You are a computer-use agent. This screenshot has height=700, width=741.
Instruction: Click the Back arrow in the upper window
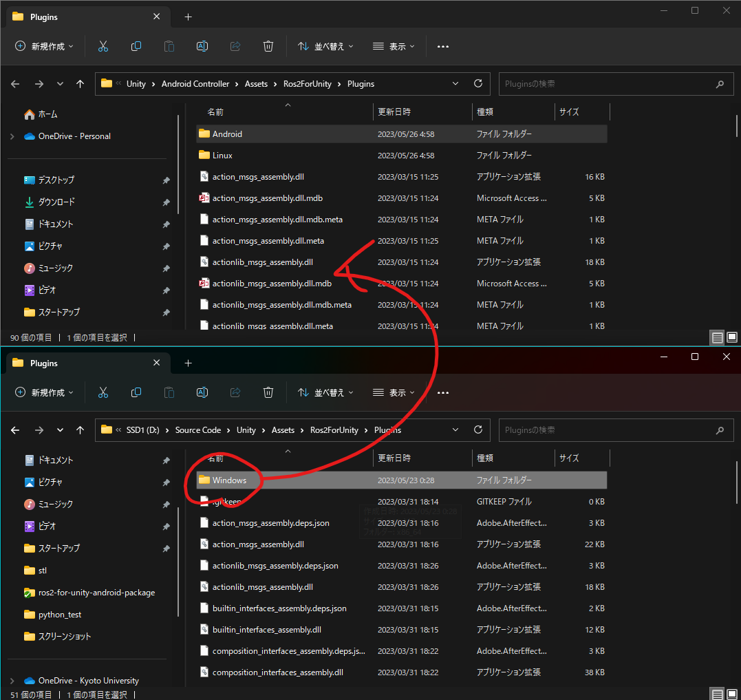15,84
